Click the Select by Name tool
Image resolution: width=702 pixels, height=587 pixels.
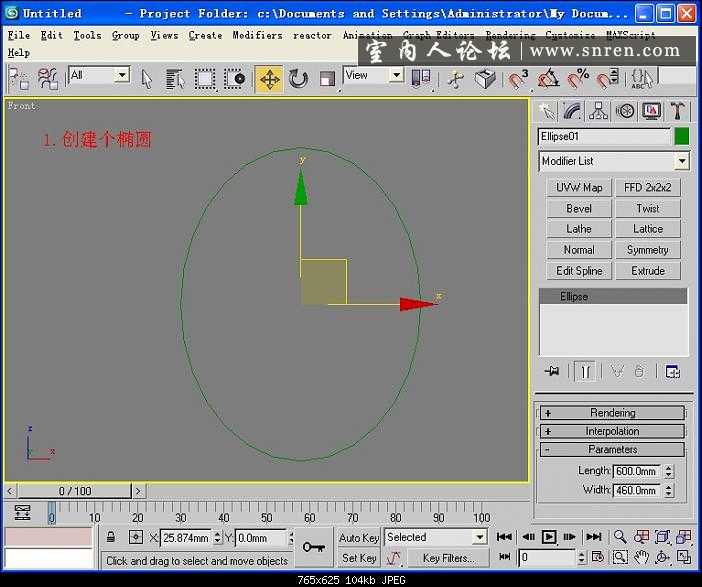[x=175, y=79]
